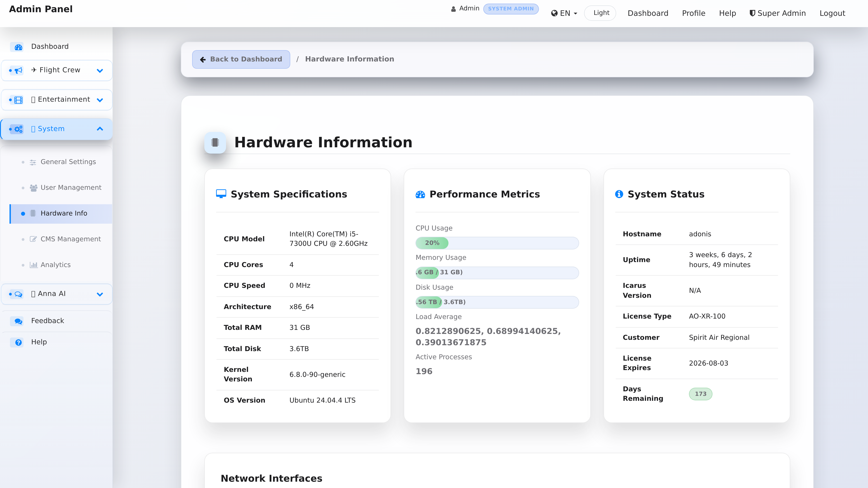Expand the Entertainment menu chevron
The height and width of the screenshot is (488, 868).
click(x=100, y=100)
